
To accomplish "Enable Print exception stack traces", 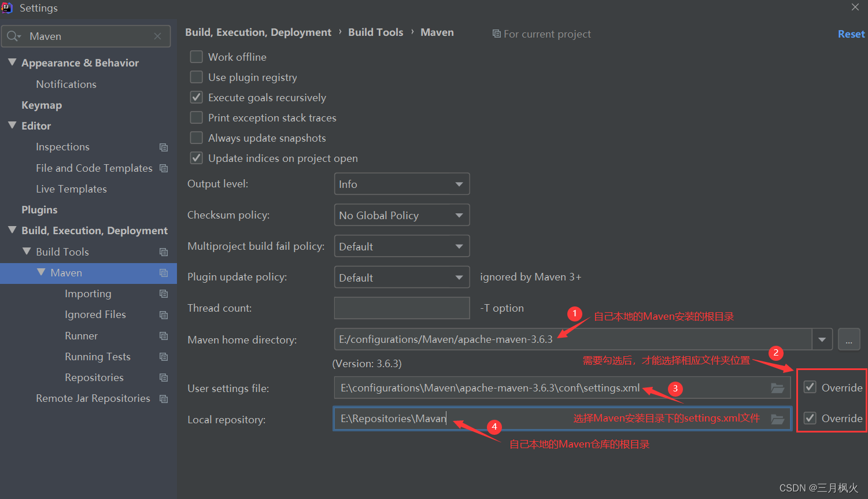I will click(x=197, y=117).
